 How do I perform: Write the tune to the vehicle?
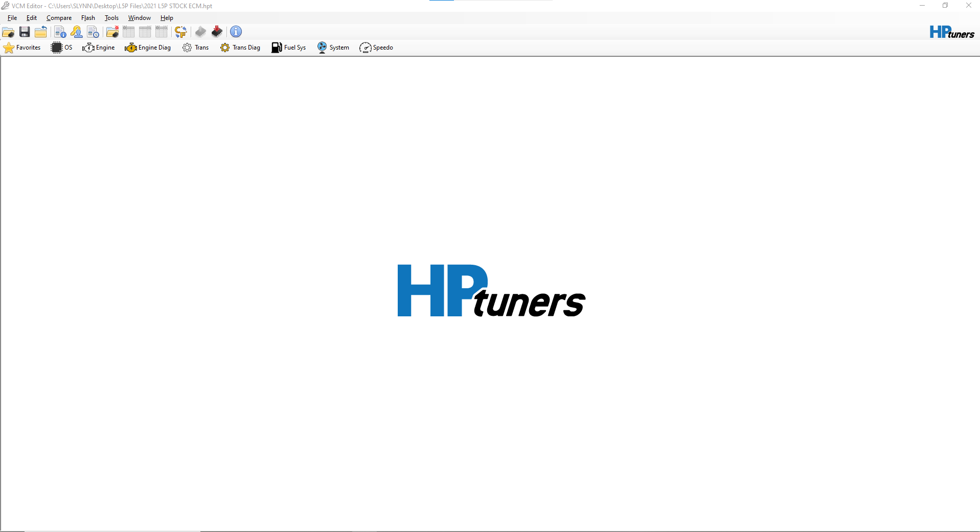(216, 32)
